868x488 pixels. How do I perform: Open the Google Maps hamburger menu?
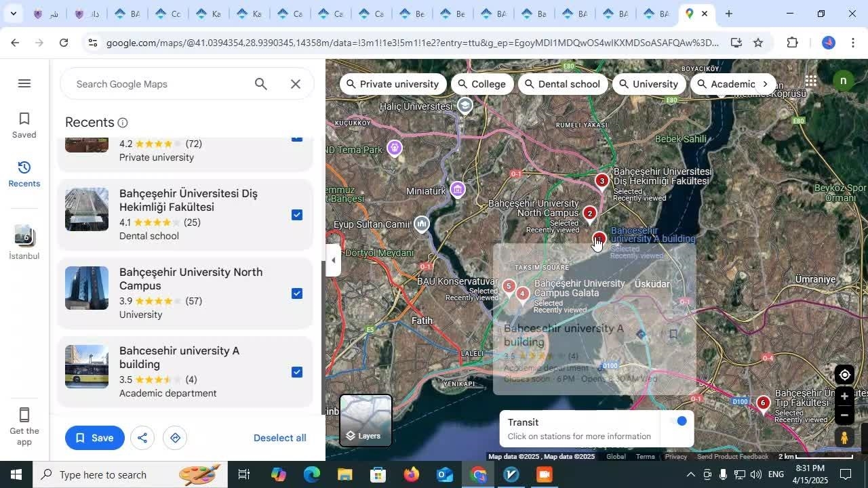pos(24,83)
